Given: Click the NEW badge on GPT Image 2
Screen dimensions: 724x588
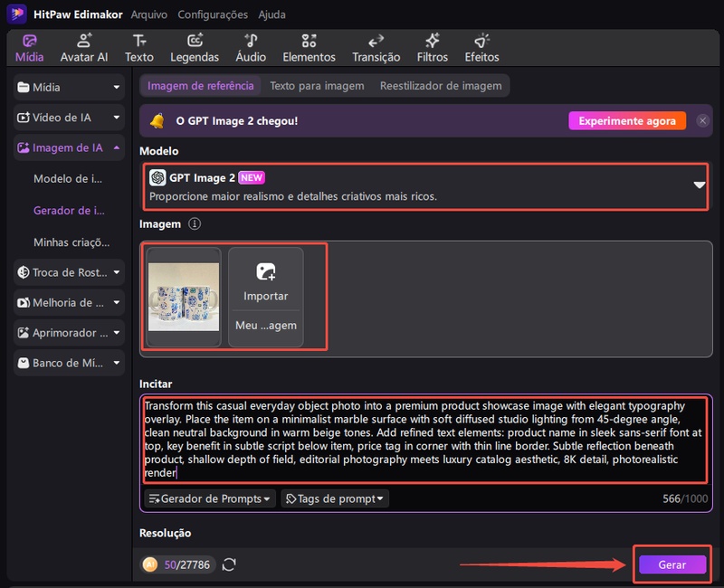Looking at the screenshot, I should click(x=252, y=177).
